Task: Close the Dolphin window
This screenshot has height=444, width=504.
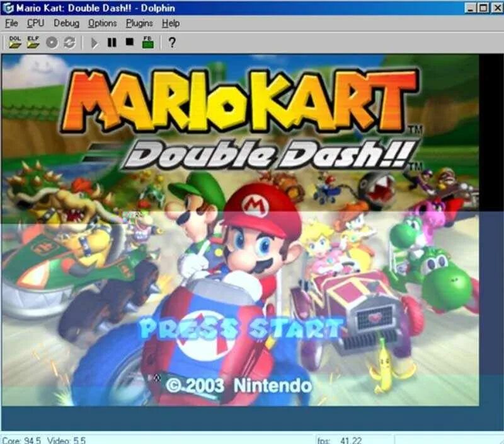Action: click(x=496, y=8)
